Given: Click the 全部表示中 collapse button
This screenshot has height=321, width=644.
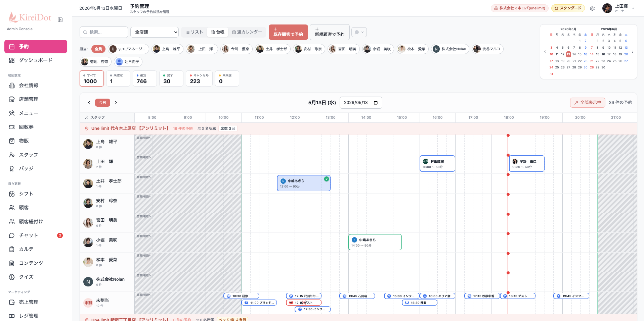Looking at the screenshot, I should pos(588,103).
